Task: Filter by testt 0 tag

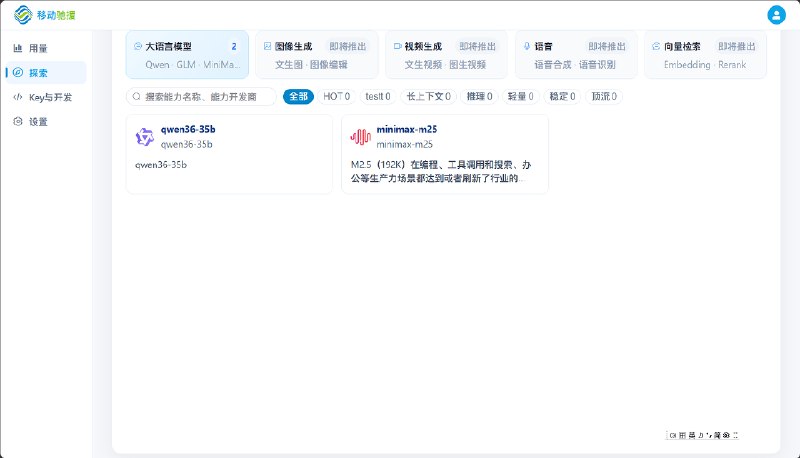Action: coord(378,96)
